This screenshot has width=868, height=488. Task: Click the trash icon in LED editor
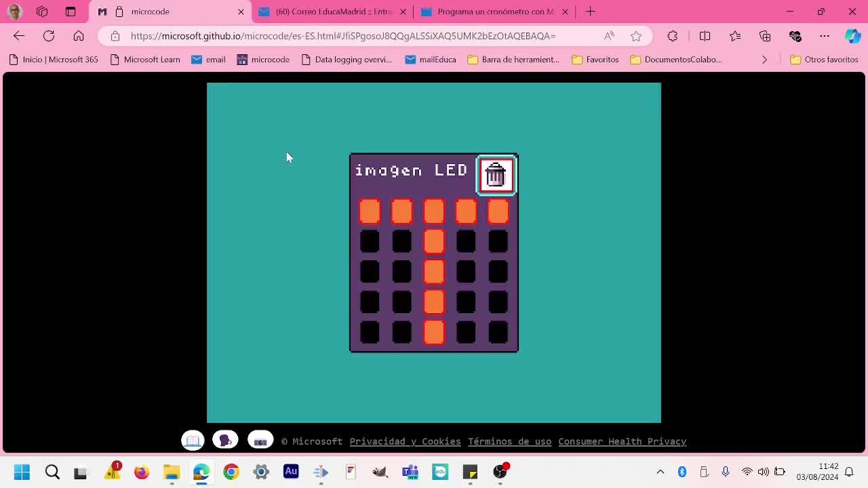pyautogui.click(x=496, y=175)
